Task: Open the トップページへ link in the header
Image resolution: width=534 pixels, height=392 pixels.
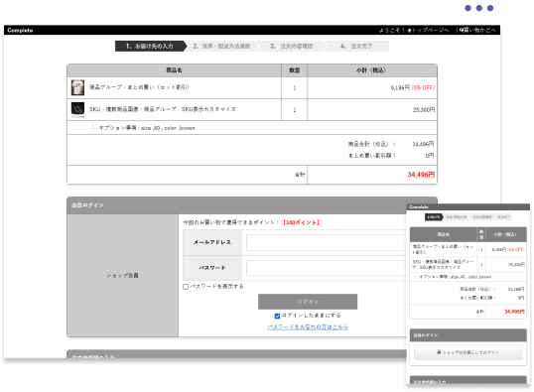Action: click(x=428, y=31)
